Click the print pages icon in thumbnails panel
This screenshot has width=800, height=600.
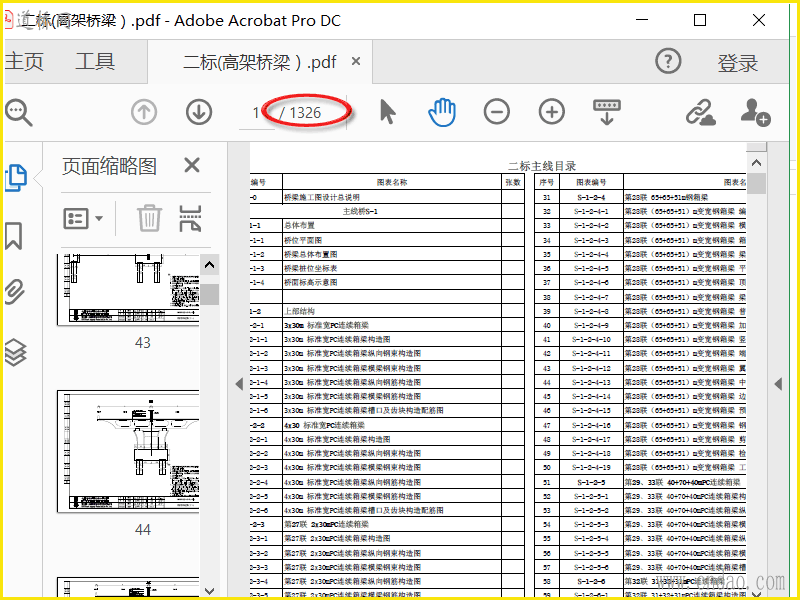point(190,218)
